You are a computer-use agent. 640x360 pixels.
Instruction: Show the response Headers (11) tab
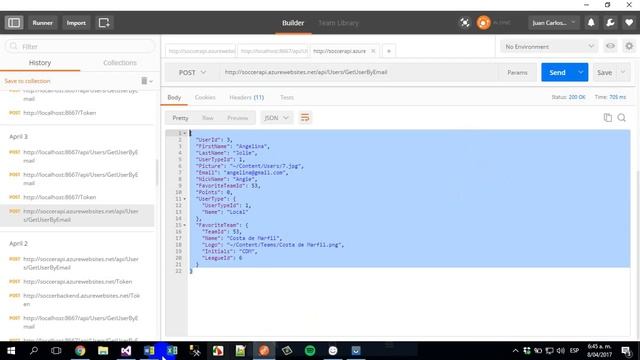[247, 97]
